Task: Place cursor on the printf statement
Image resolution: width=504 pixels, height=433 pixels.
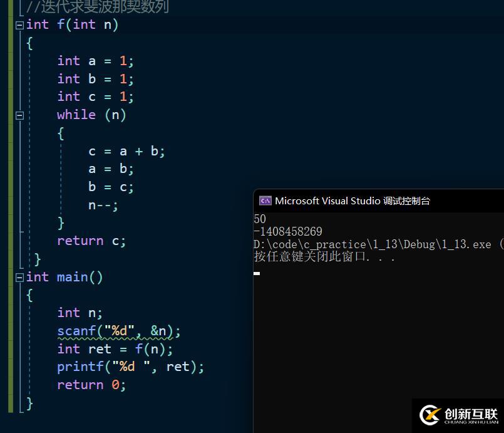Action: [x=130, y=367]
